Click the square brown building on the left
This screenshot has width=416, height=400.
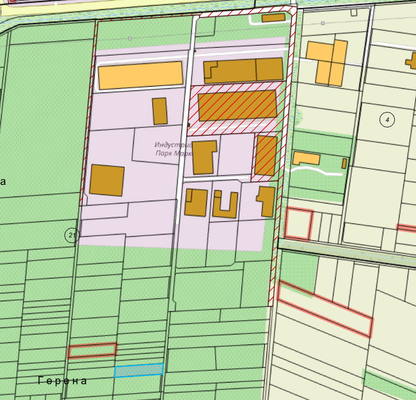point(107,180)
